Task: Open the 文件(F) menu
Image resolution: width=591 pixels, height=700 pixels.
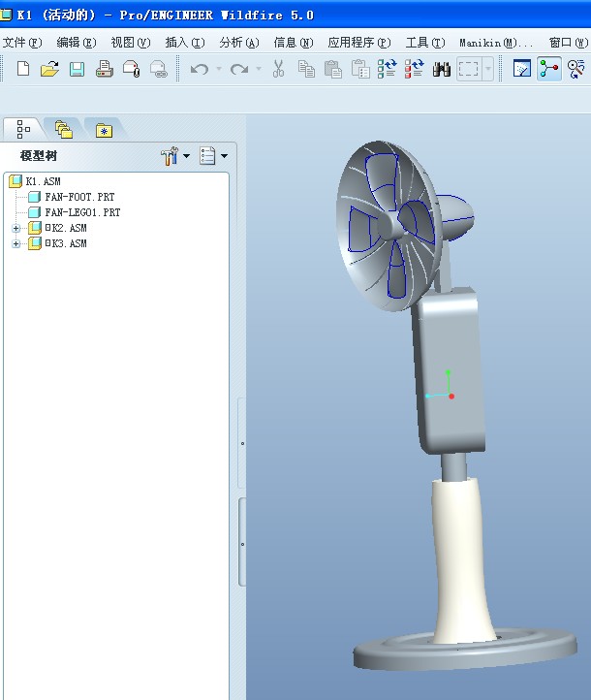Action: point(22,43)
